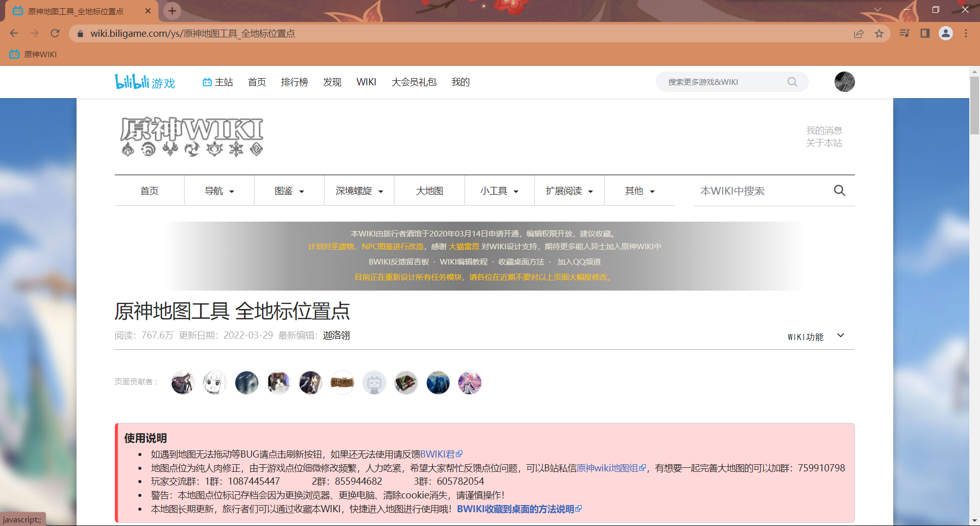
Task: Go to bilibili 首页 header link
Action: [x=257, y=82]
